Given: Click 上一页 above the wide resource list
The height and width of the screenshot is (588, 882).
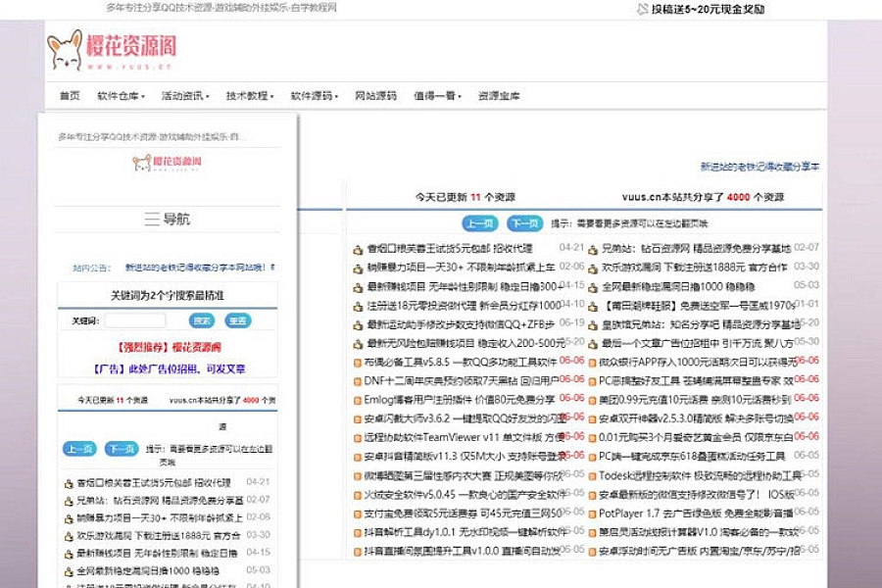Looking at the screenshot, I should tap(480, 223).
